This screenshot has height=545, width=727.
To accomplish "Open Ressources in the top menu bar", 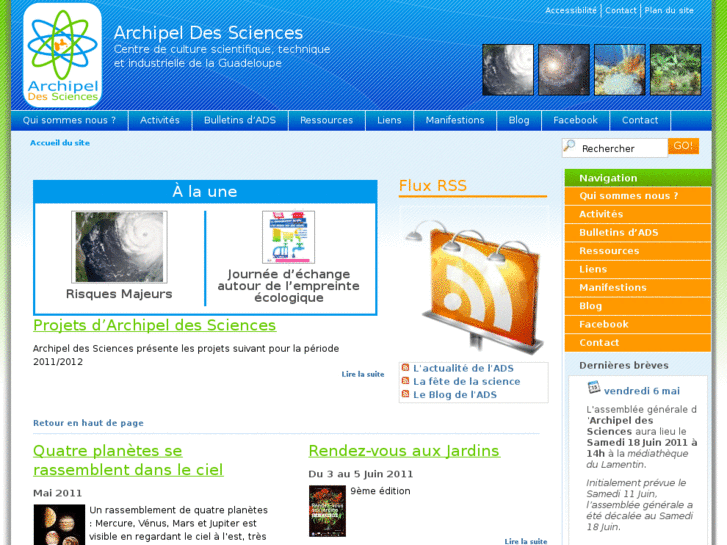I will (x=326, y=120).
